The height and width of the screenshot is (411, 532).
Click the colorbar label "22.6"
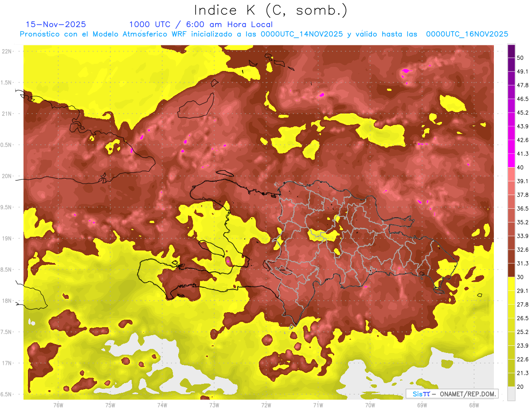pyautogui.click(x=523, y=360)
